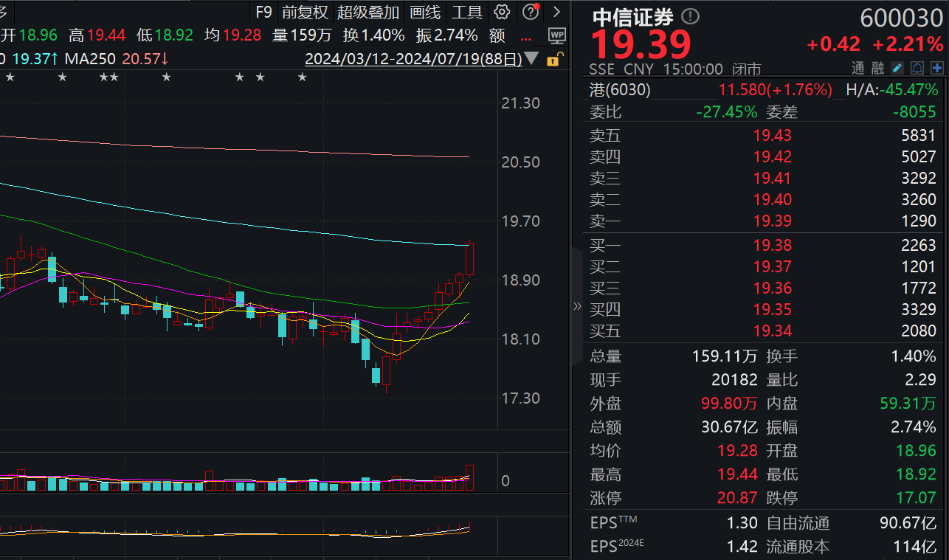Viewport: 949px width, 560px height.
Task: Click the 自由流通 value 90.67亿
Action: [908, 523]
